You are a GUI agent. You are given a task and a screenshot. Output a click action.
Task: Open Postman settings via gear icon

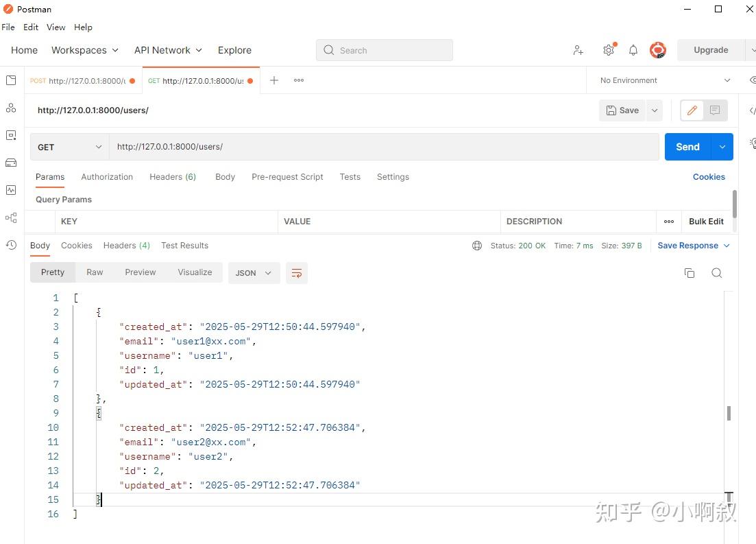[608, 49]
